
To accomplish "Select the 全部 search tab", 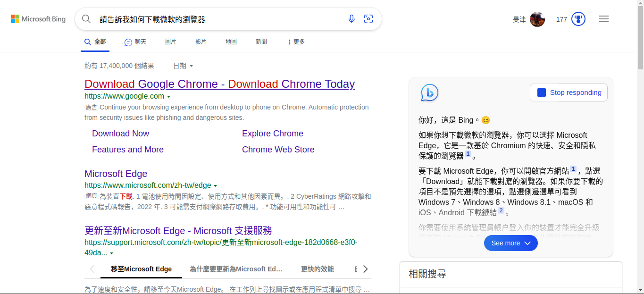I will pos(95,42).
